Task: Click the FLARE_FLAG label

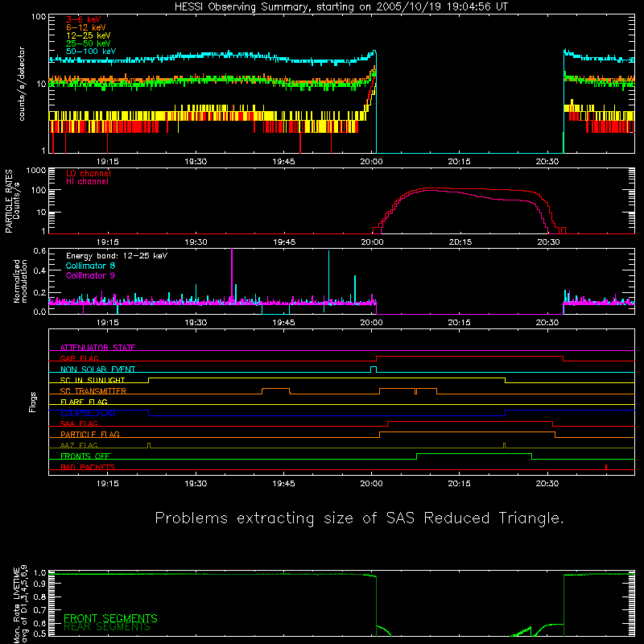Action: tap(84, 402)
